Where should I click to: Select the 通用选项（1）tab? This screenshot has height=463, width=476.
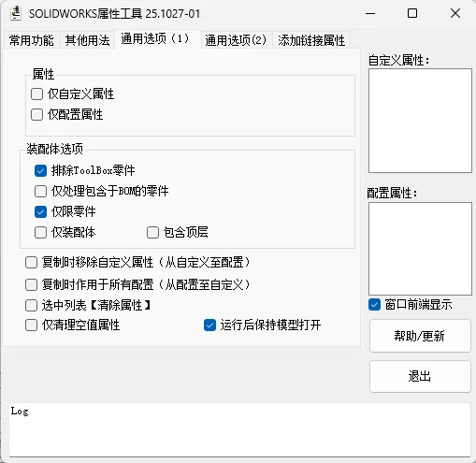click(x=158, y=39)
